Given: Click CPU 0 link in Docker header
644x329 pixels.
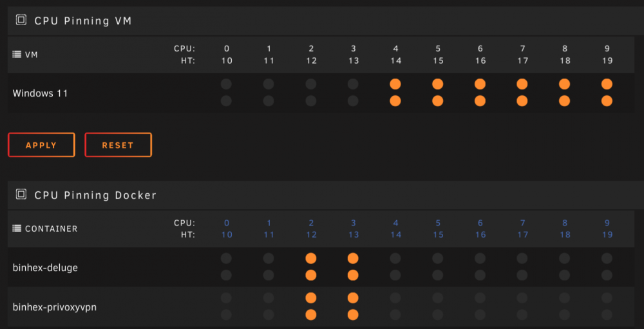Looking at the screenshot, I should pyautogui.click(x=227, y=223).
